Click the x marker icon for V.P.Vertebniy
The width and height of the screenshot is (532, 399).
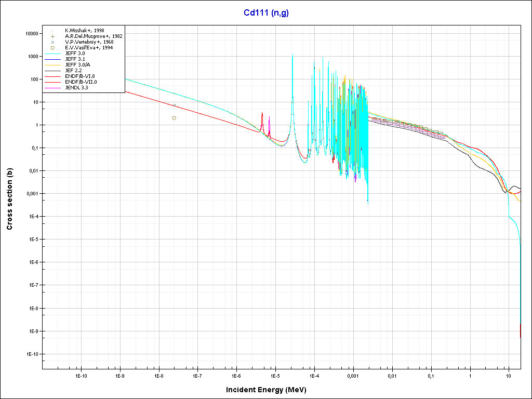click(x=53, y=42)
